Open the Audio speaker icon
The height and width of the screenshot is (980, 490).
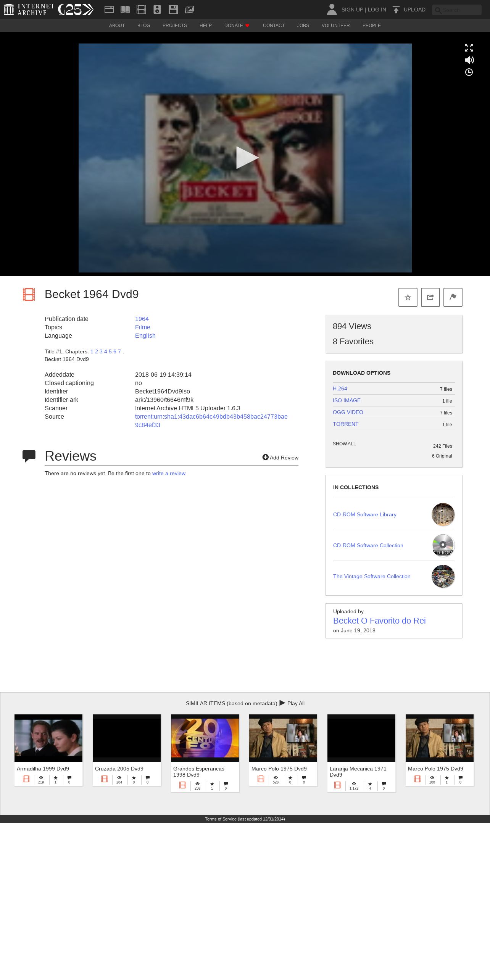tap(157, 10)
